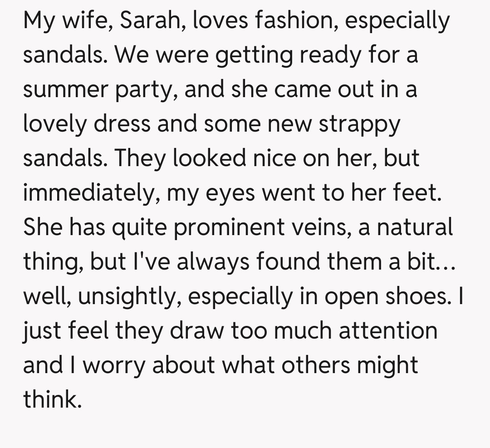
Task: Click the word "strappy" in the paragraph
Action: pyautogui.click(x=359, y=124)
